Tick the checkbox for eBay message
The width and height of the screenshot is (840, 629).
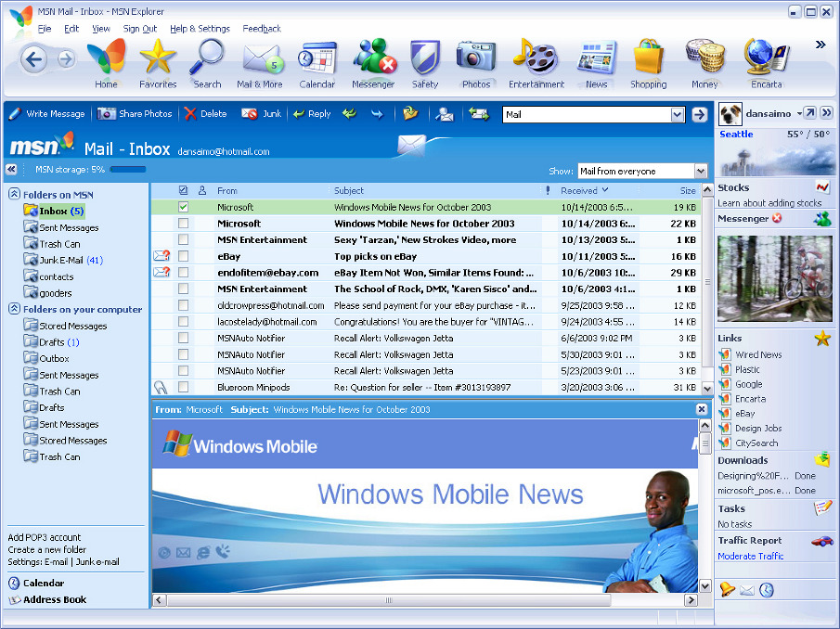pyautogui.click(x=184, y=256)
